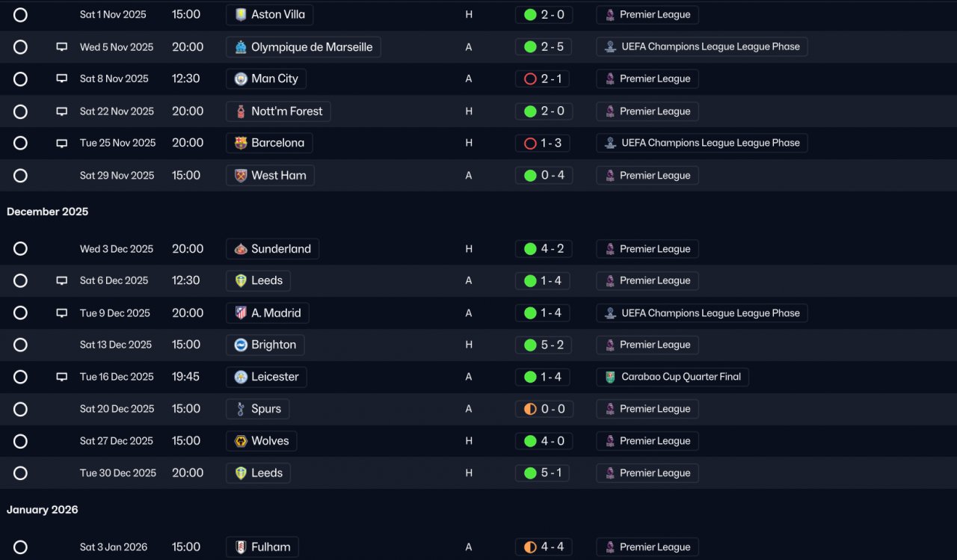Click the TV icon for the Leicester fixture
This screenshot has width=957, height=560.
[62, 378]
